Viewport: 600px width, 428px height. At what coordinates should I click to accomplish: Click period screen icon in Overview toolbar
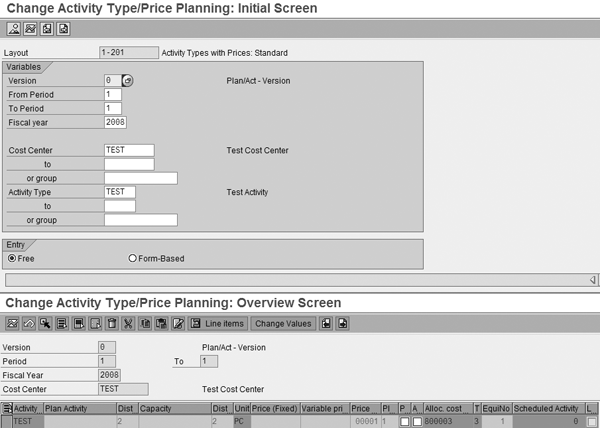click(12, 324)
